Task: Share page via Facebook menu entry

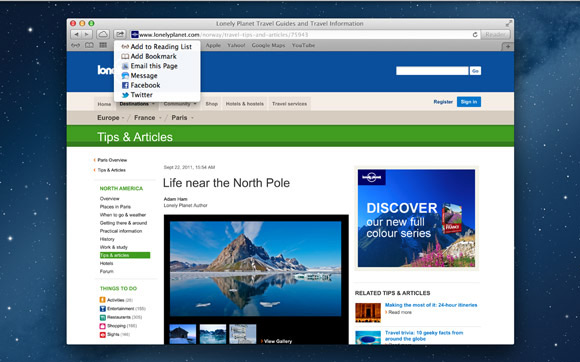Action: click(157, 85)
